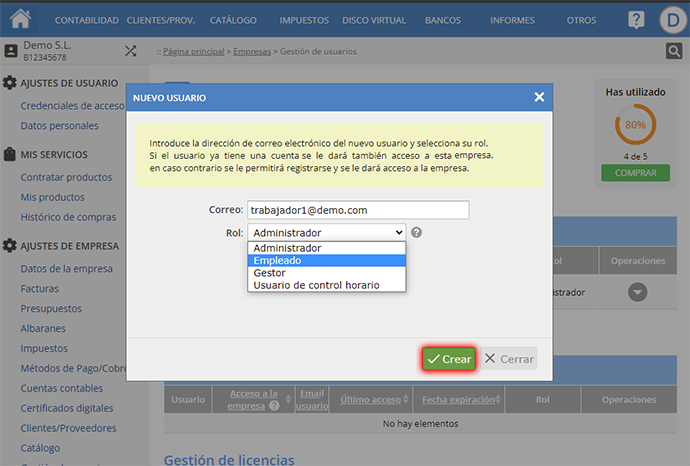Open the help question mark icon in header

tap(636, 20)
